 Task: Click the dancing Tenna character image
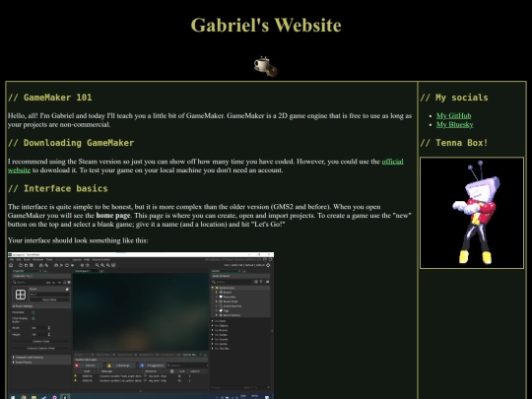[x=472, y=213]
